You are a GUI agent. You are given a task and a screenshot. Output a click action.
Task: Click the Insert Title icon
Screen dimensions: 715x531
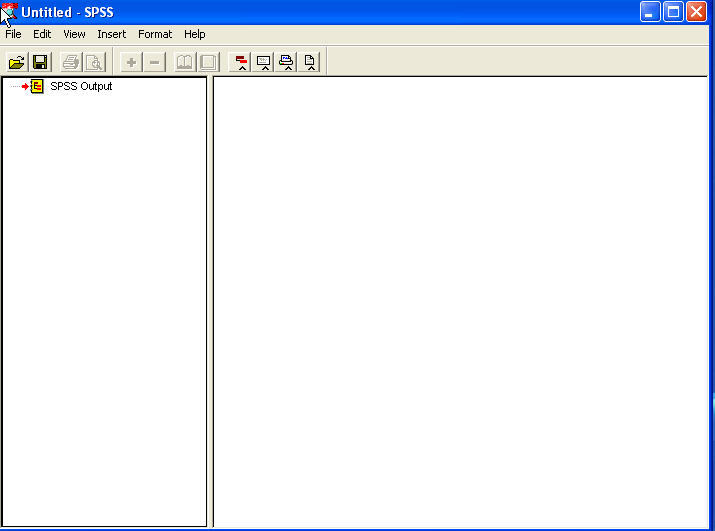click(264, 62)
